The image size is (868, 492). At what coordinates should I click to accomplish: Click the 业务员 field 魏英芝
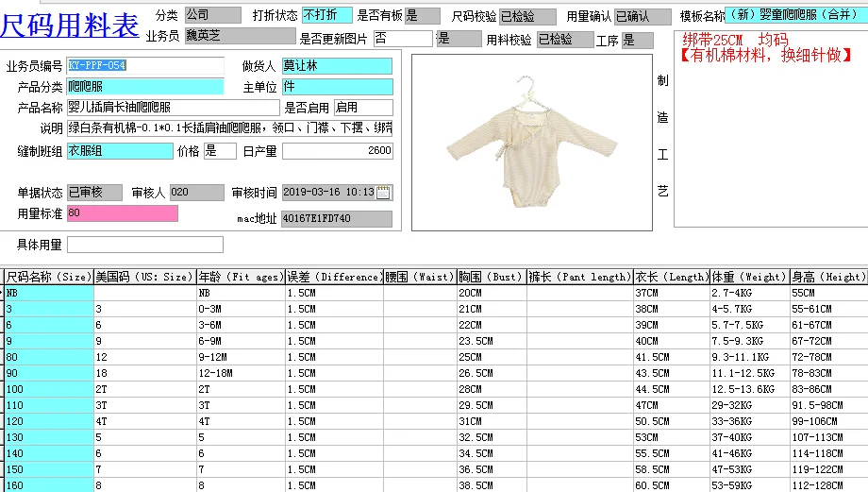tap(241, 36)
